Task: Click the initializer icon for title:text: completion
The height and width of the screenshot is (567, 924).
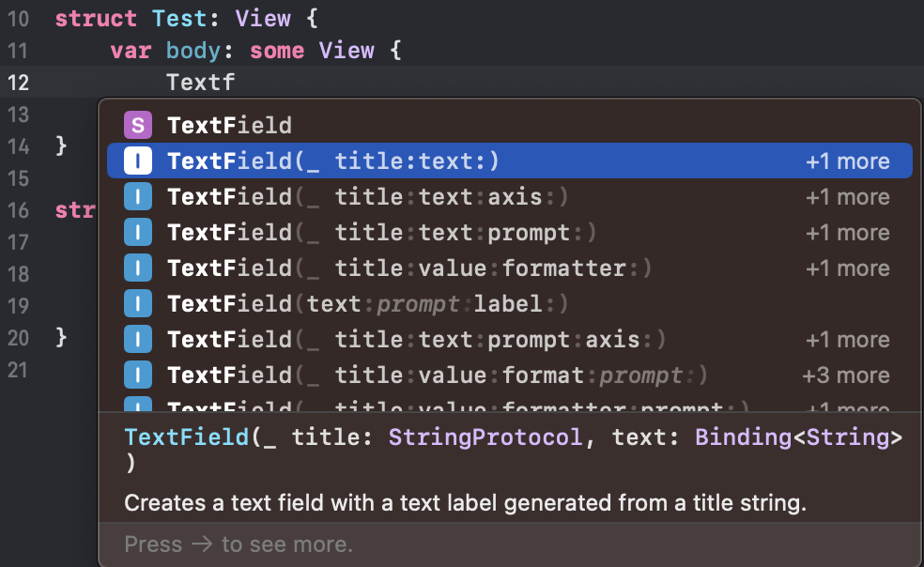Action: click(x=138, y=161)
